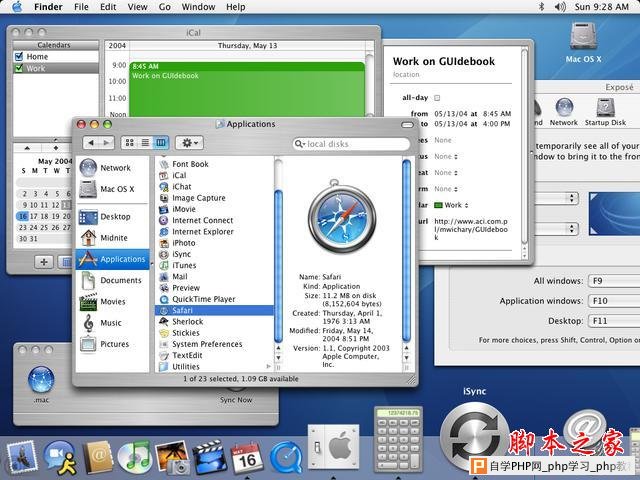
Task: Open the File menu
Action: click(81, 7)
